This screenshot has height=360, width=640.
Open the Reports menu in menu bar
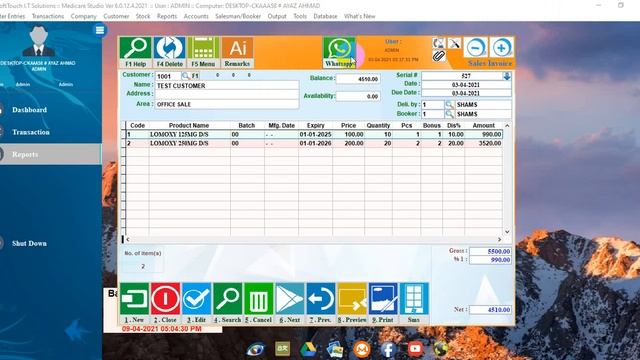(x=167, y=16)
